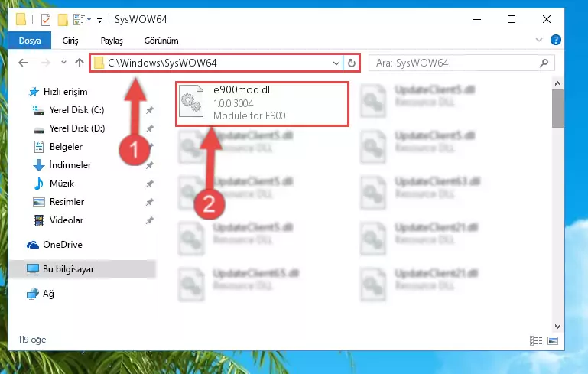Click the vertical scrollbar thumb
588x374 pixels.
click(557, 109)
